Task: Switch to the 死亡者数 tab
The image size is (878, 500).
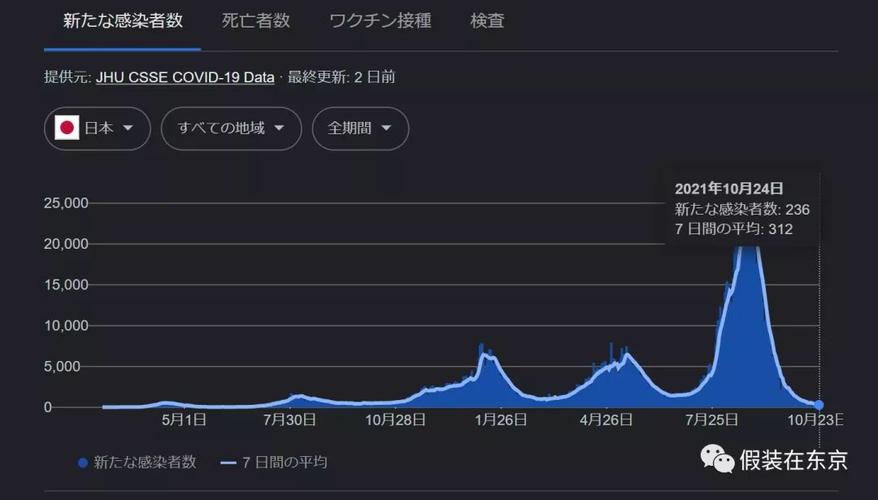Action: [256, 21]
